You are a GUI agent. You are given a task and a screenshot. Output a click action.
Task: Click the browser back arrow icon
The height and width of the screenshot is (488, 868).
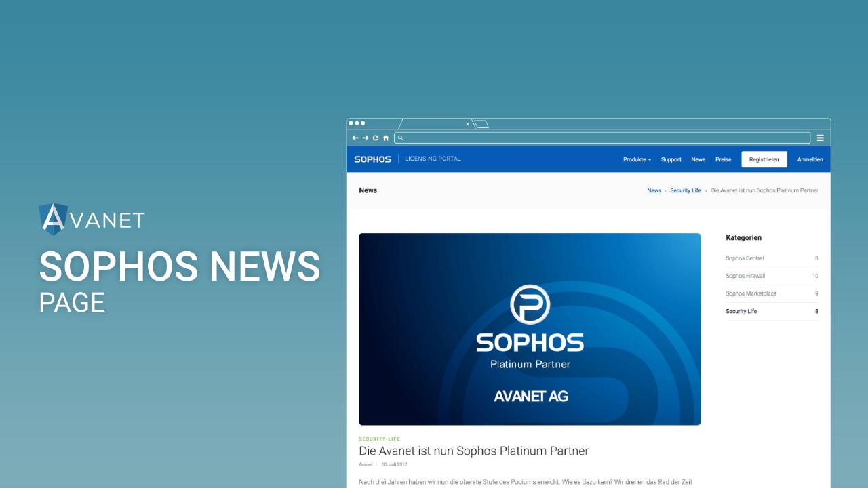coord(355,138)
